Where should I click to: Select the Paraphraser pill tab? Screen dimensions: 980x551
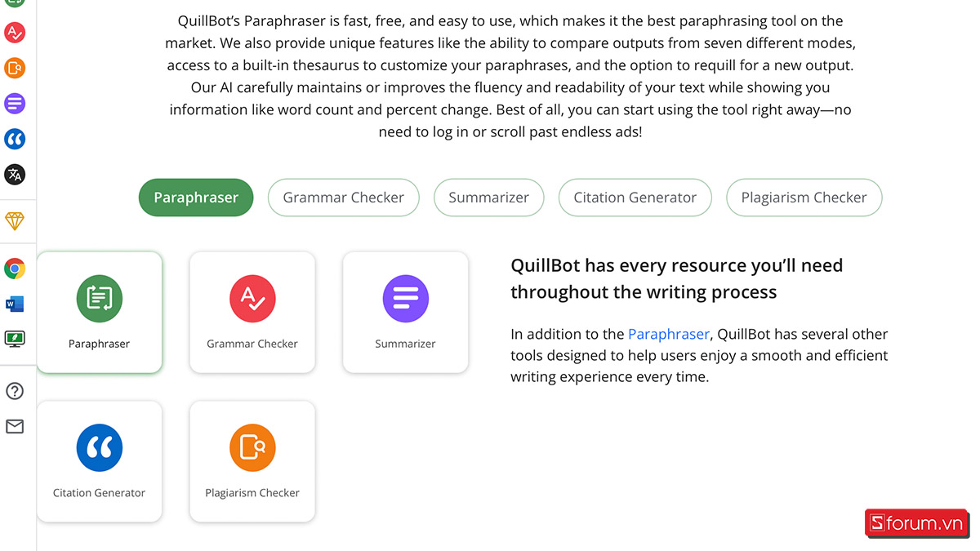196,198
